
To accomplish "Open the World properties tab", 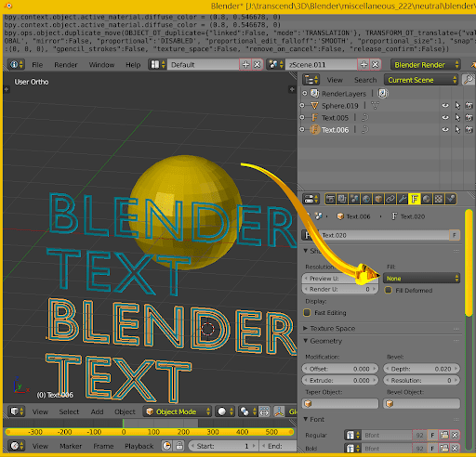I will click(x=366, y=199).
